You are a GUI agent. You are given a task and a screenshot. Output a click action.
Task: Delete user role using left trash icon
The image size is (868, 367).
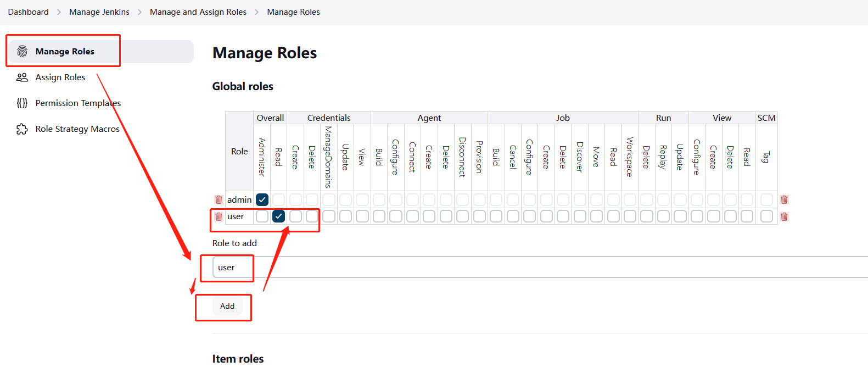(219, 216)
